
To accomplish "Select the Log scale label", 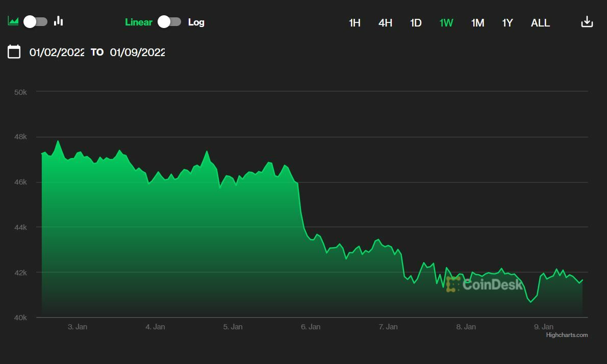I will (x=196, y=22).
